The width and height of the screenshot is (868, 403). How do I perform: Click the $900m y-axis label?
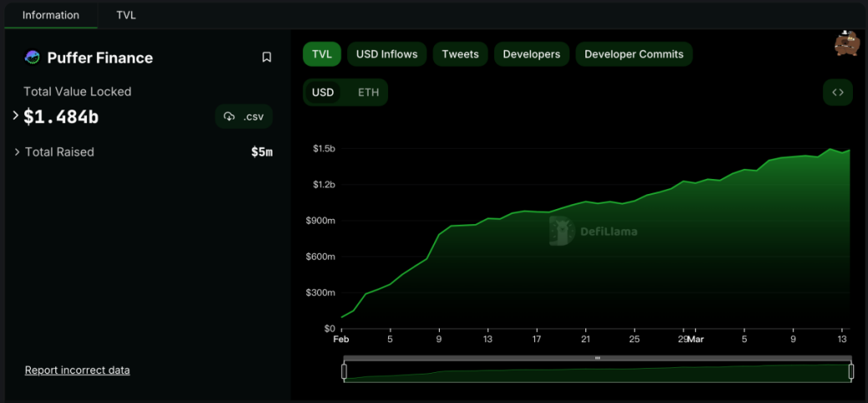(322, 221)
